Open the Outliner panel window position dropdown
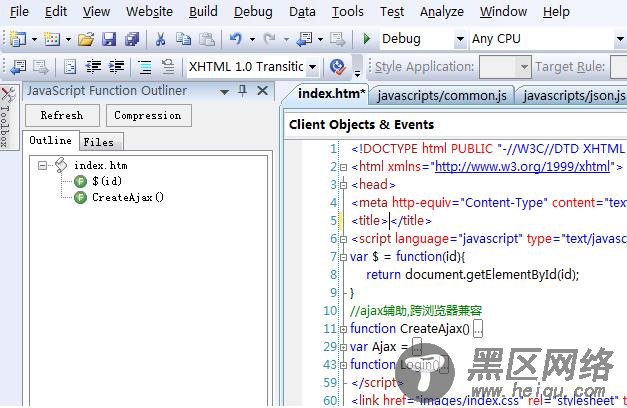This screenshot has width=627, height=408. (224, 92)
